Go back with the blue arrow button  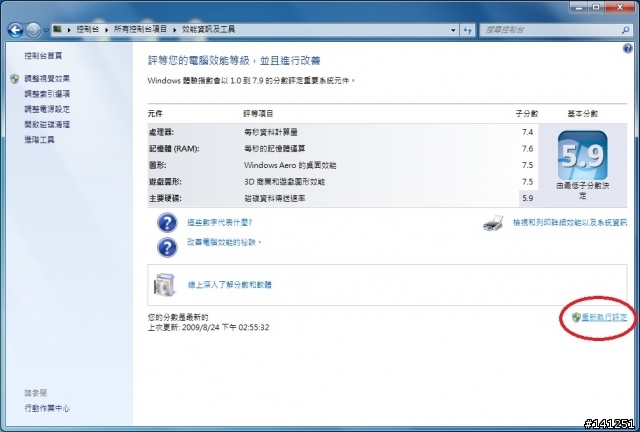click(x=16, y=30)
